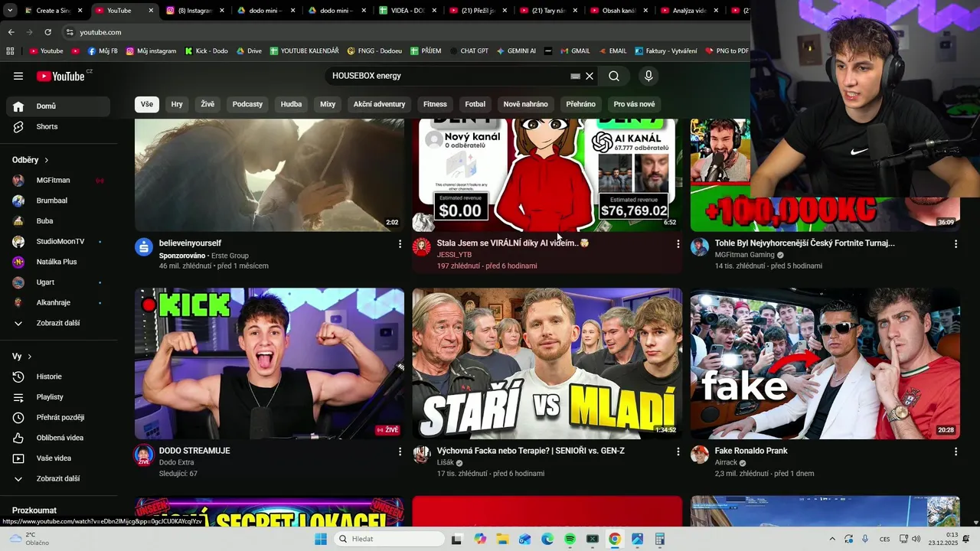Image resolution: width=980 pixels, height=551 pixels.
Task: Open Windows Start button on taskbar
Action: point(321,539)
